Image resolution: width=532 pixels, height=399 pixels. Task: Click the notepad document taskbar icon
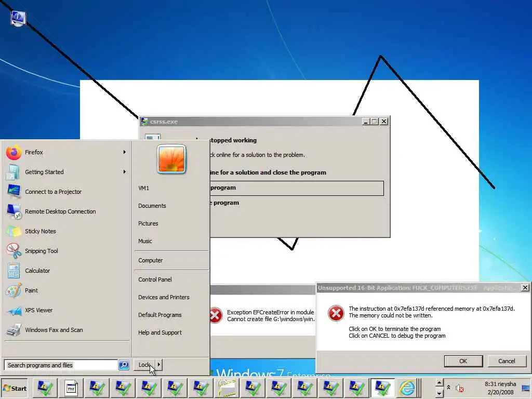coord(71,388)
